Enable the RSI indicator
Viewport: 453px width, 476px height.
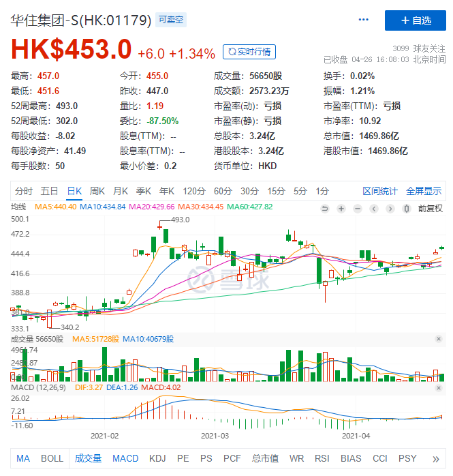tap(322, 458)
